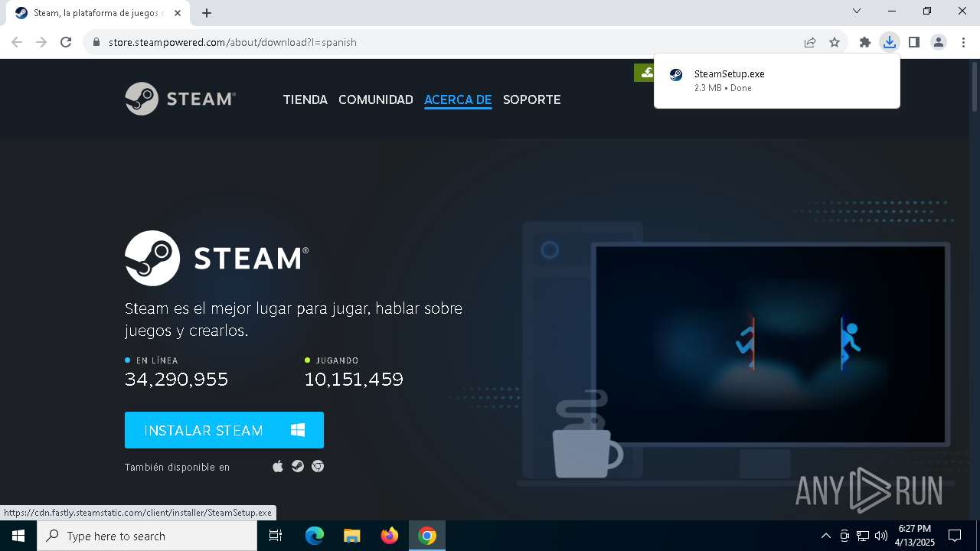This screenshot has width=980, height=551.
Task: Click the taskbar search box
Action: (147, 536)
